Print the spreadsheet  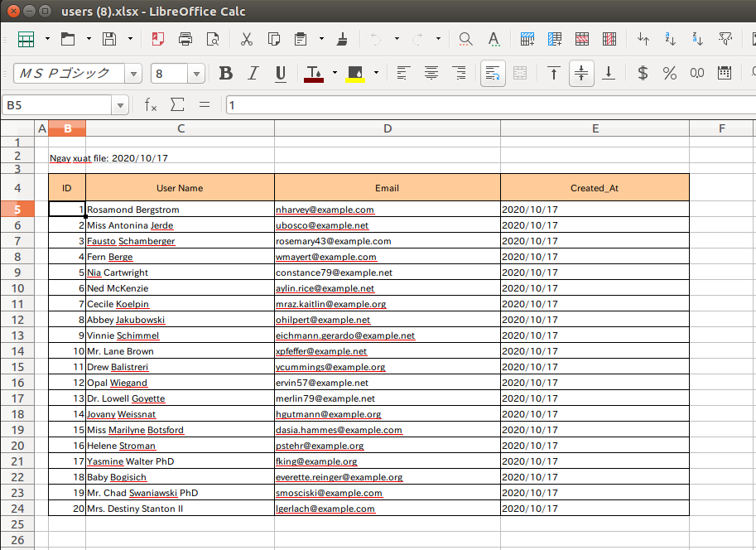(x=185, y=39)
